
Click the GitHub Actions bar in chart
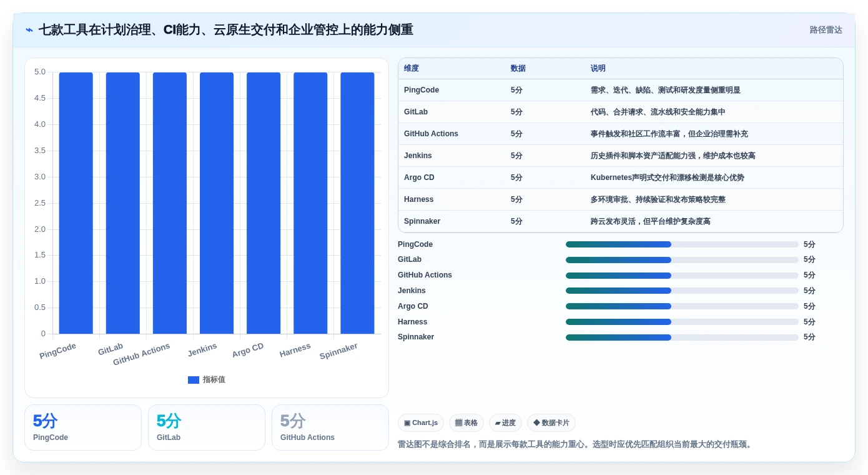point(170,203)
